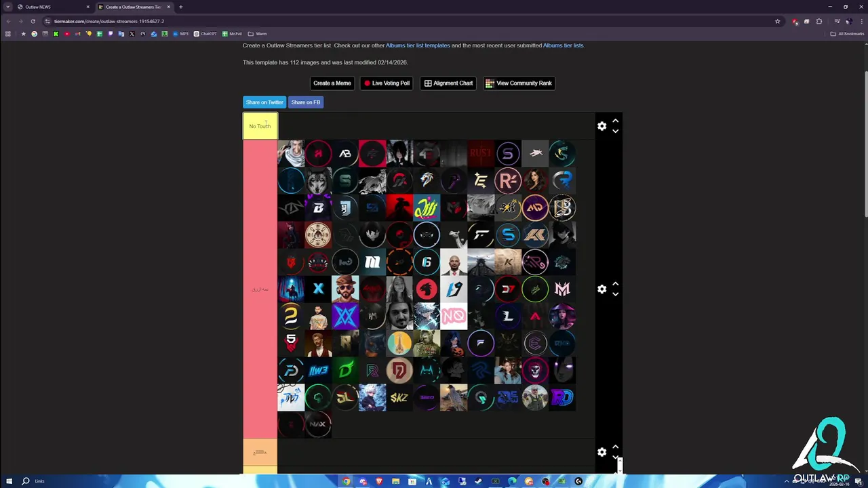Open the ChatGPT bookmark
The height and width of the screenshot is (488, 868).
coord(205,34)
